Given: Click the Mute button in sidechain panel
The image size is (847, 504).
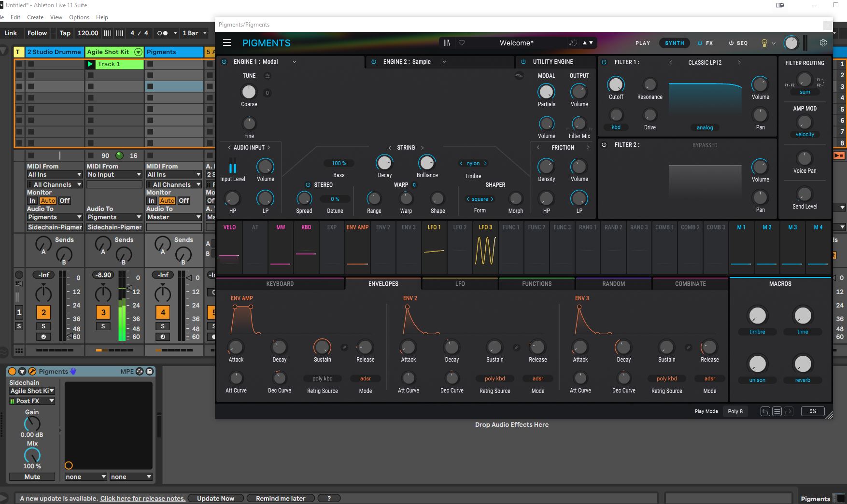Looking at the screenshot, I should pyautogui.click(x=32, y=476).
